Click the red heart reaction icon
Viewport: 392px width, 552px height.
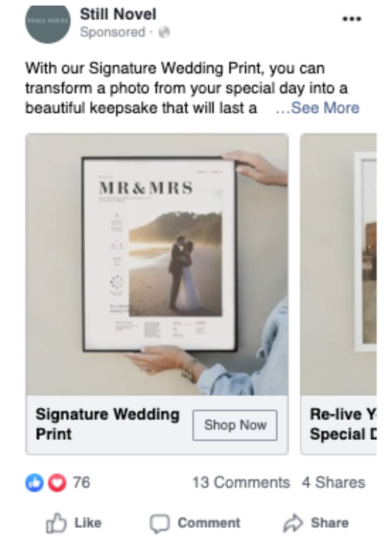click(57, 482)
